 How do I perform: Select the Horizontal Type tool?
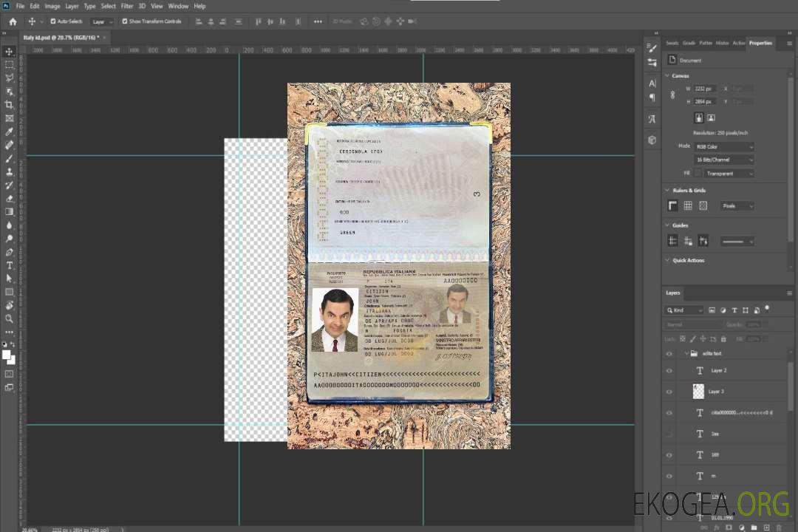(x=9, y=265)
